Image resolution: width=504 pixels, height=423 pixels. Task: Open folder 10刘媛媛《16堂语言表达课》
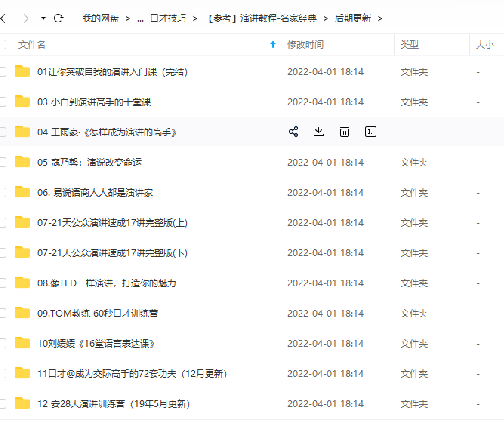pyautogui.click(x=96, y=343)
